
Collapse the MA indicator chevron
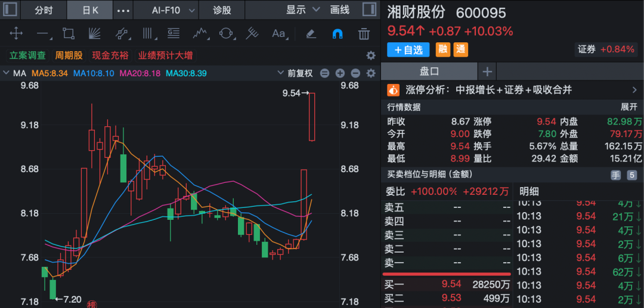[6, 73]
